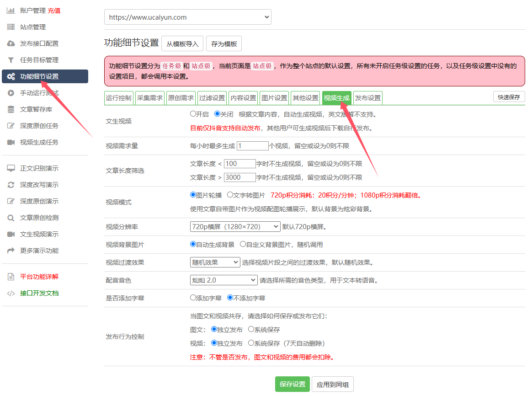Open 接口开发文档 link in sidebar

pos(39,293)
